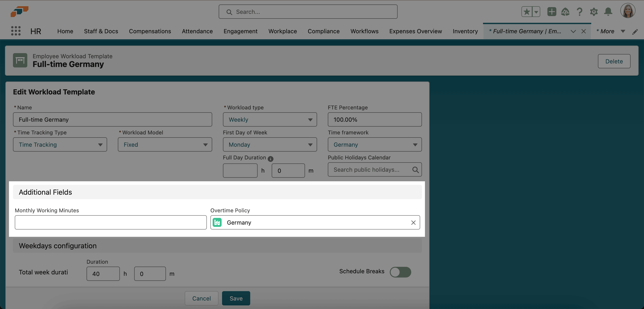This screenshot has width=644, height=309.
Task: Click the FTE Percentage field
Action: [375, 119]
